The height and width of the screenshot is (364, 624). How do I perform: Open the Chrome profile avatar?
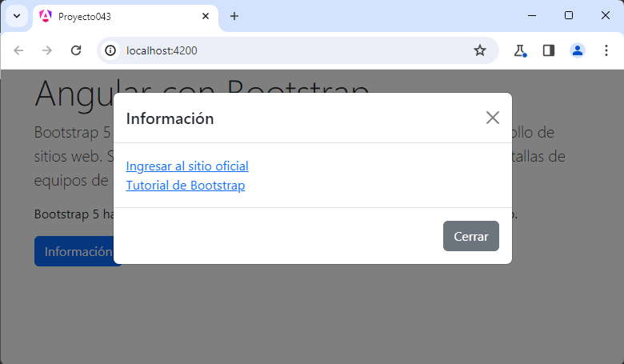pos(578,50)
